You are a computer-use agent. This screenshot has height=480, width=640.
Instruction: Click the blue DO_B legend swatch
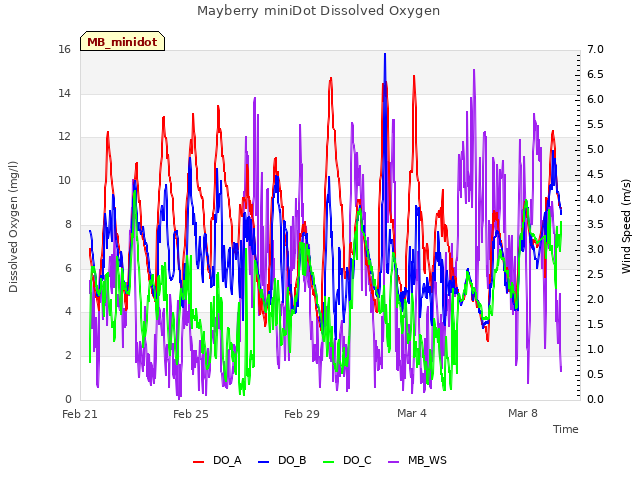click(264, 462)
